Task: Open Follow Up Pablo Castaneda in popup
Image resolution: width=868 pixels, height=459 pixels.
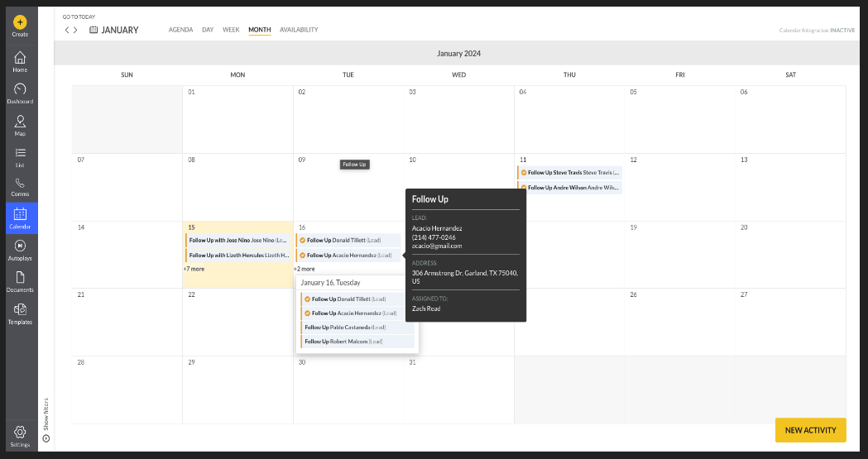Action: (x=357, y=328)
